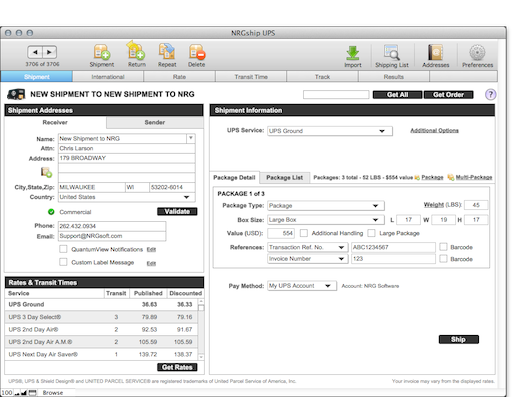The height and width of the screenshot is (397, 529).
Task: Click the Get All button
Action: [397, 95]
